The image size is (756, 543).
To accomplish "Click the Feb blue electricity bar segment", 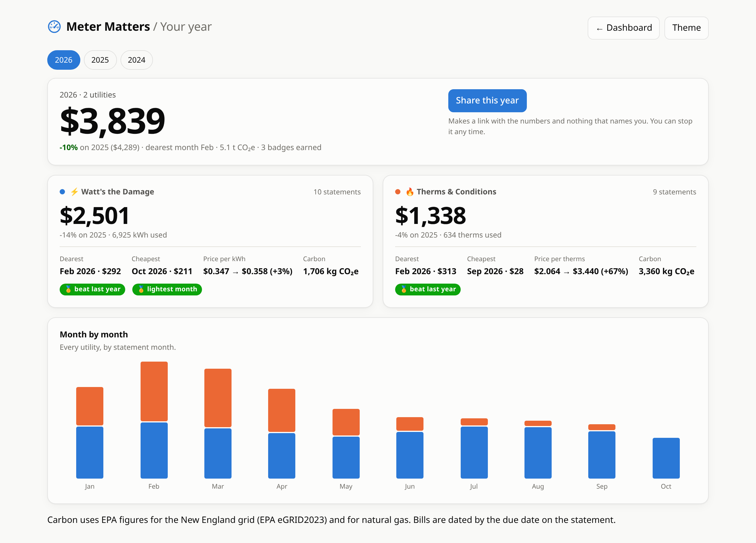I will [154, 450].
